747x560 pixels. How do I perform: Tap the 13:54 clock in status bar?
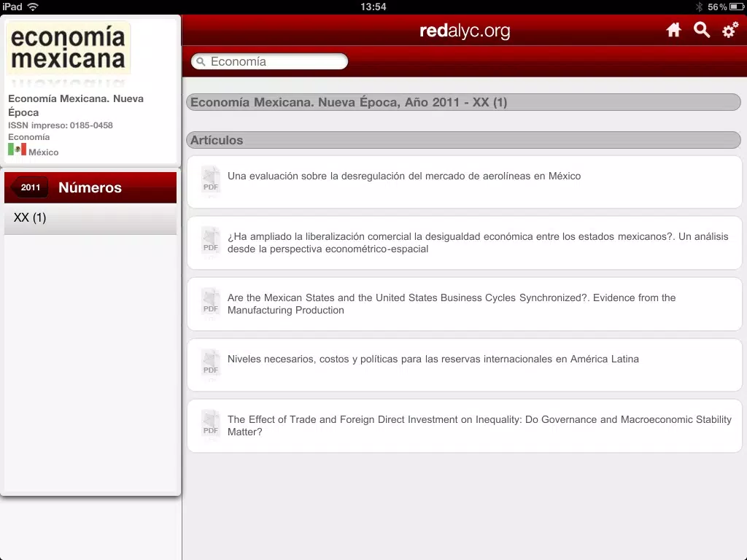373,7
